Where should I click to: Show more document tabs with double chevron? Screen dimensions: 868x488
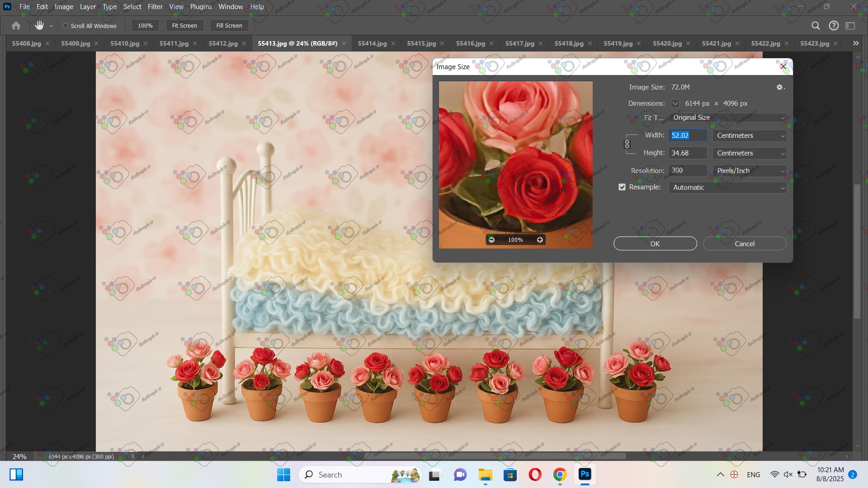[x=855, y=43]
